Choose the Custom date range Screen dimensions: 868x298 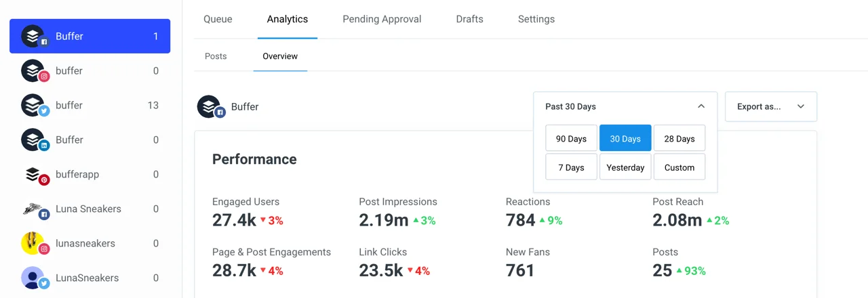click(679, 167)
